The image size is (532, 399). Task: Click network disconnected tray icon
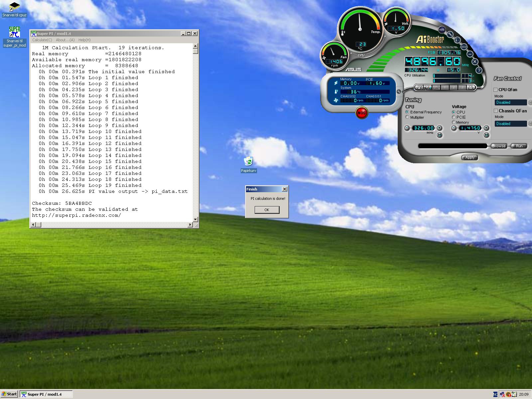(x=502, y=394)
